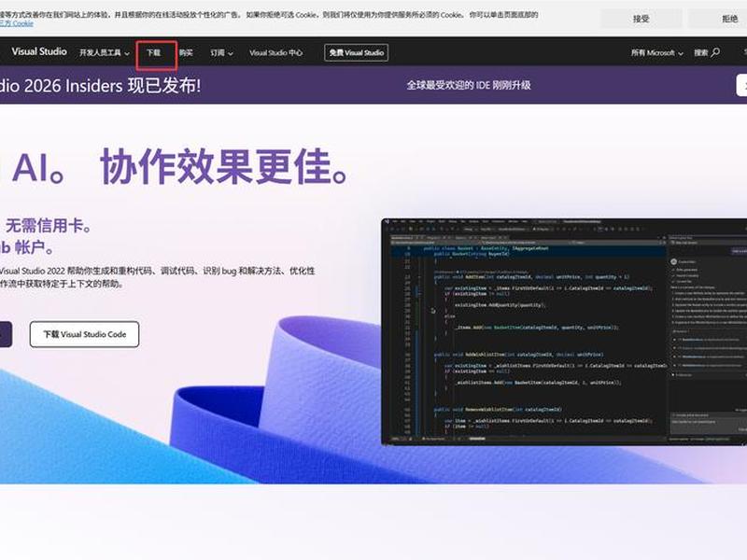The height and width of the screenshot is (560, 747).
Task: Click the Visual Studio brand logo text
Action: point(39,51)
